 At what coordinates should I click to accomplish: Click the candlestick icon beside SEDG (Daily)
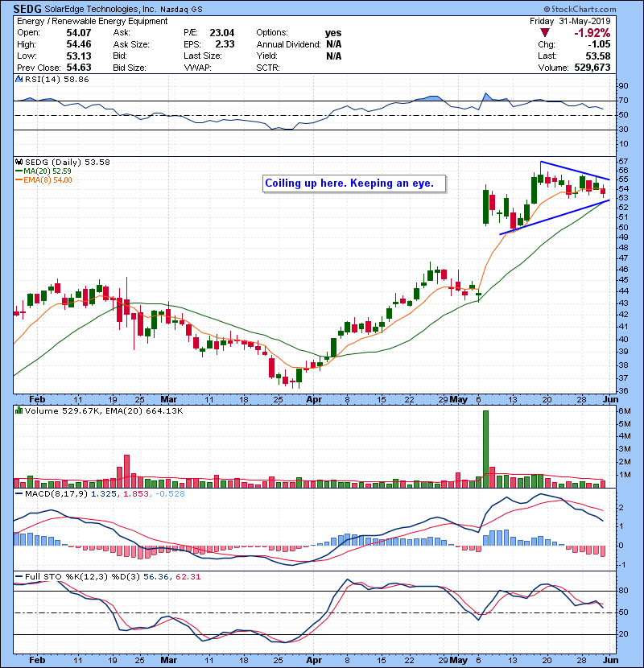pyautogui.click(x=19, y=162)
